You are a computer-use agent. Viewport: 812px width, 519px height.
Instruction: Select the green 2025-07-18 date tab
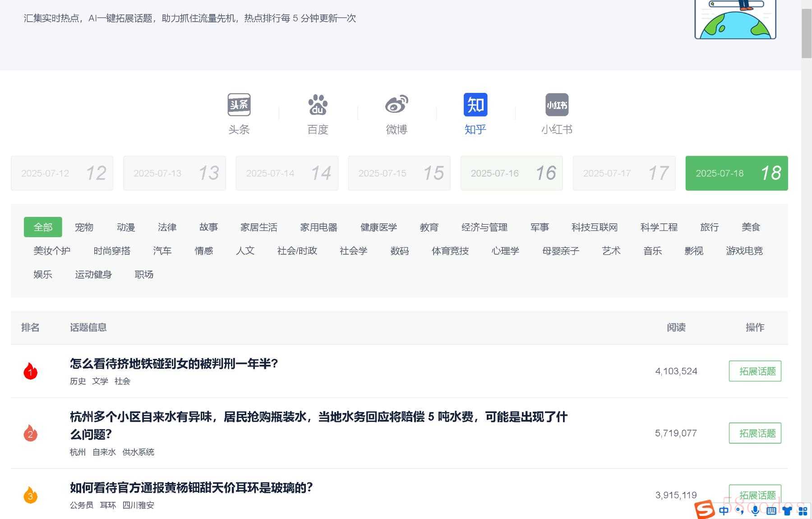[737, 173]
